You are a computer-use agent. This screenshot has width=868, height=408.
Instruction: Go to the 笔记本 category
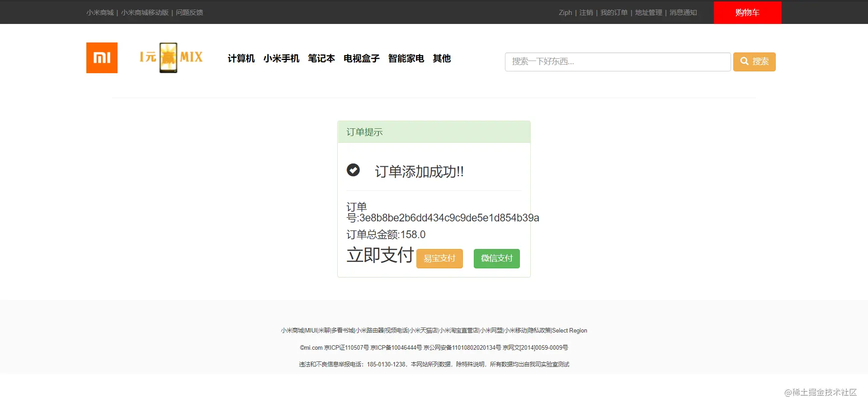point(321,59)
